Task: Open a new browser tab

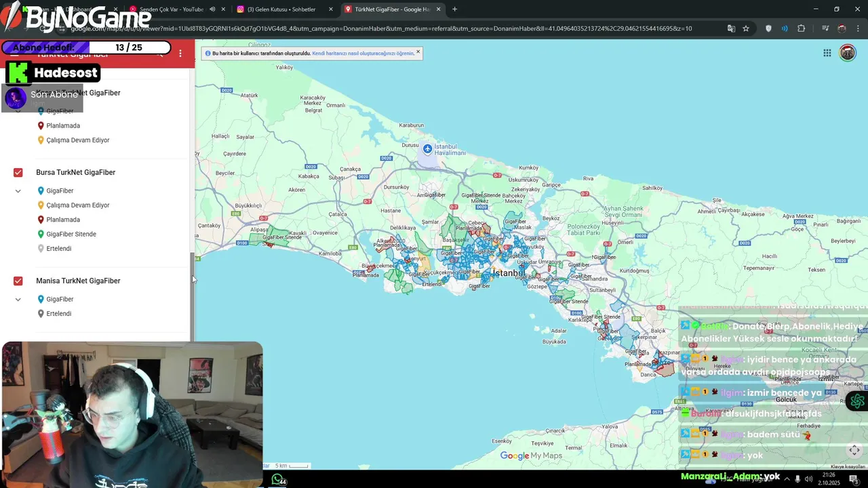Action: pos(454,9)
